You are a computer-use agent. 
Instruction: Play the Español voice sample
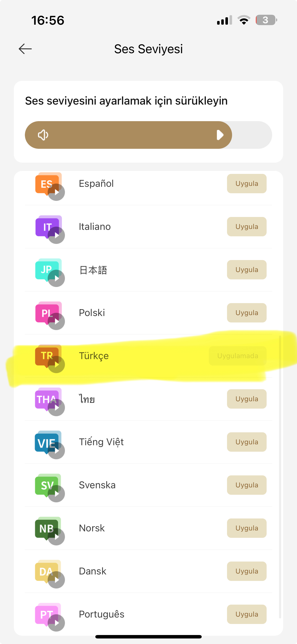(56, 192)
